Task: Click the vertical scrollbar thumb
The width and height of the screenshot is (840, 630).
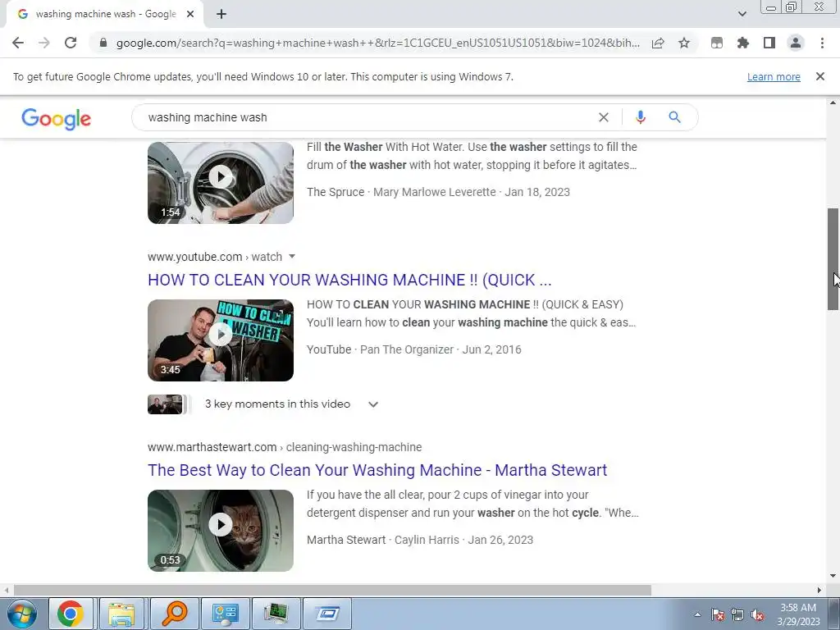Action: pos(833,258)
